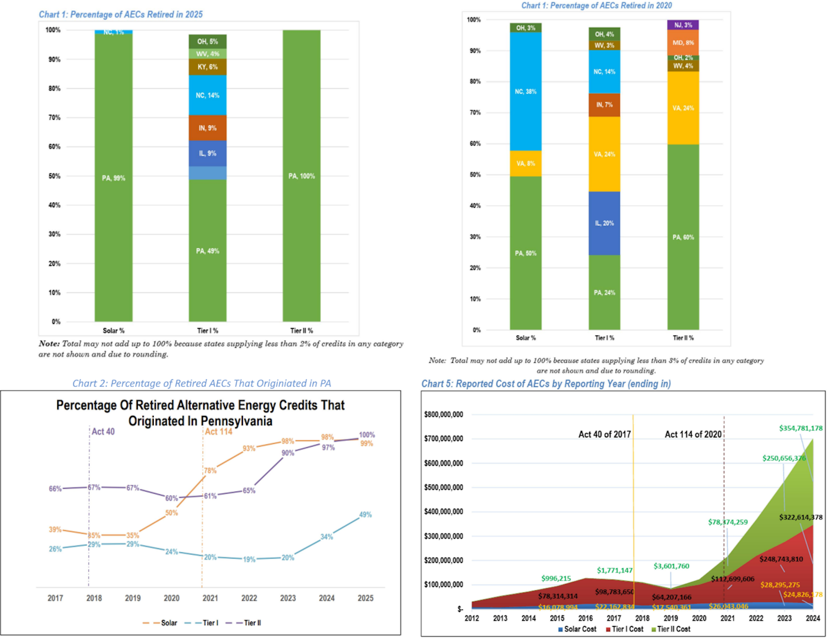Select the "PA, 49%" segment
Image resolution: width=838 pixels, height=644 pixels.
[207, 251]
